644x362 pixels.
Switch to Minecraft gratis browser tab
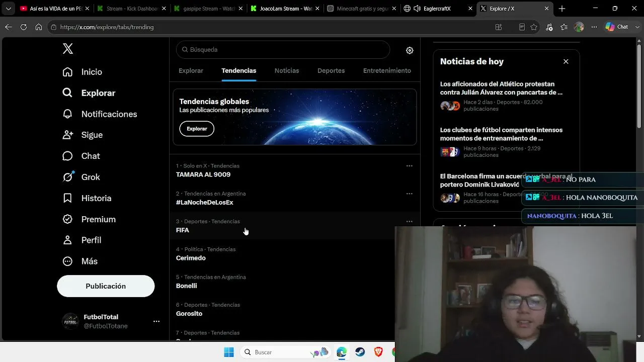361,9
